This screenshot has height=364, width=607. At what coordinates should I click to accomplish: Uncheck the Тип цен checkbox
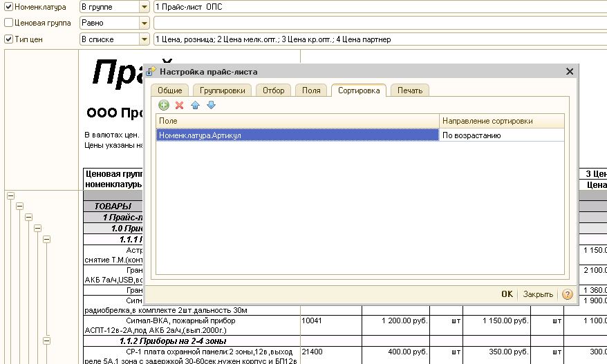tap(8, 39)
